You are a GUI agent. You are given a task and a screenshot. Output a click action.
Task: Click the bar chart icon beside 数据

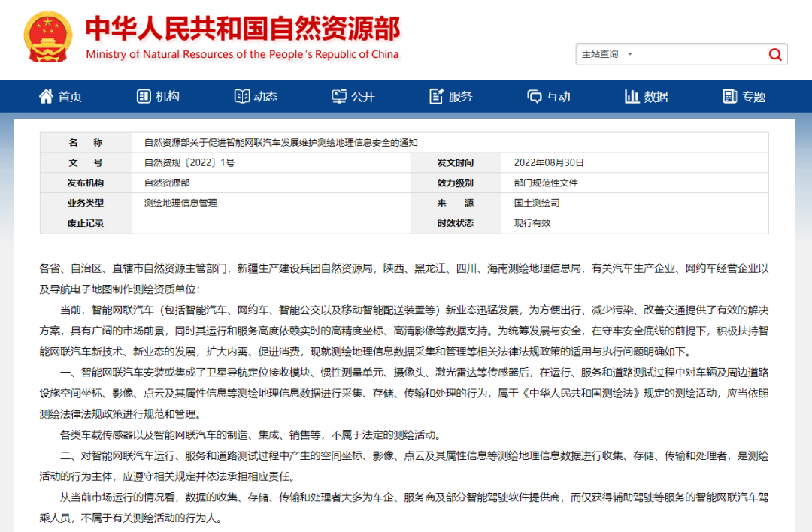(x=632, y=96)
